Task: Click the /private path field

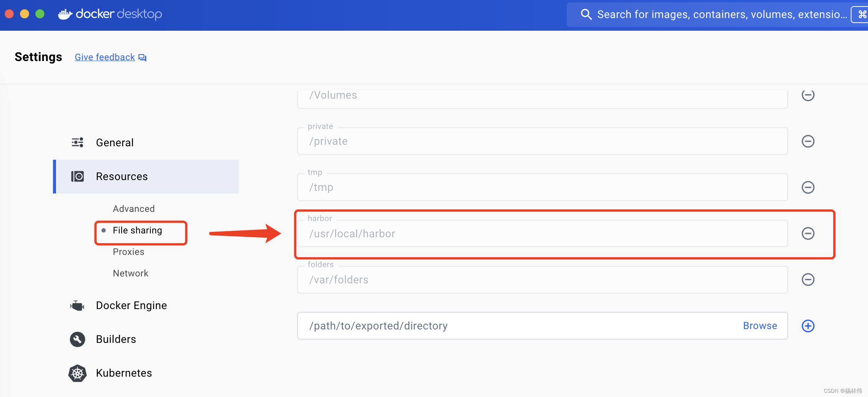Action: tap(543, 141)
